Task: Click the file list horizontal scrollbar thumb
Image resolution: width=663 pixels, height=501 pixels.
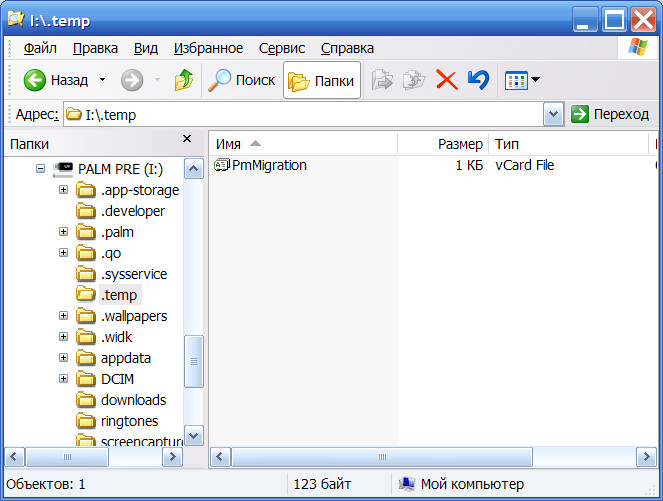Action: (382, 457)
